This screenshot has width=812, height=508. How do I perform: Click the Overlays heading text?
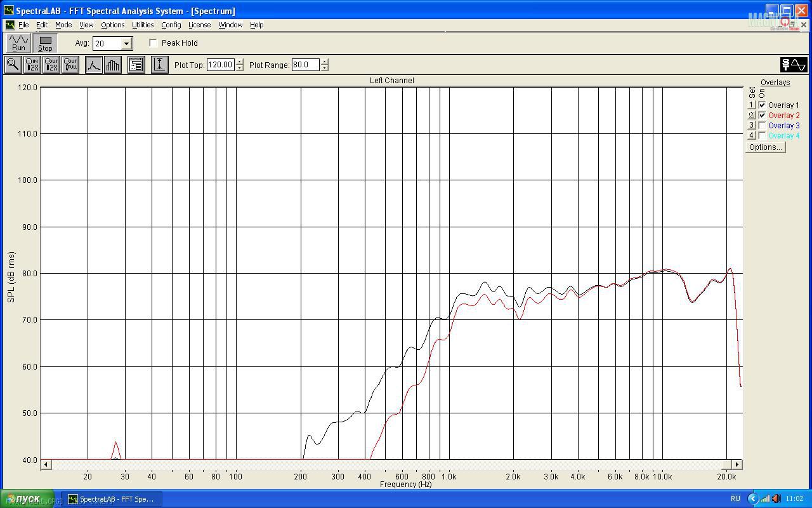click(775, 83)
